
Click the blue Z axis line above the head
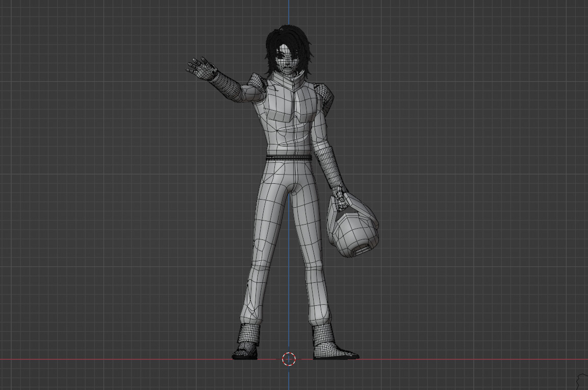point(289,13)
